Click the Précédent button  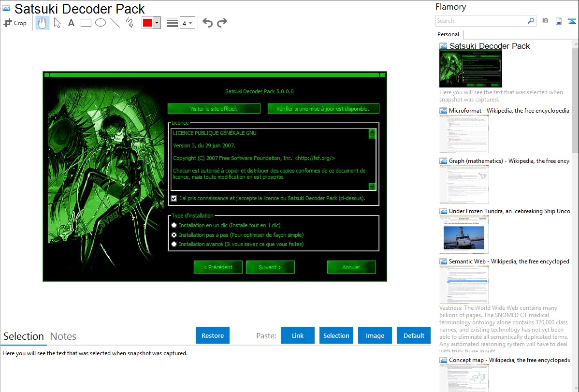coord(218,267)
